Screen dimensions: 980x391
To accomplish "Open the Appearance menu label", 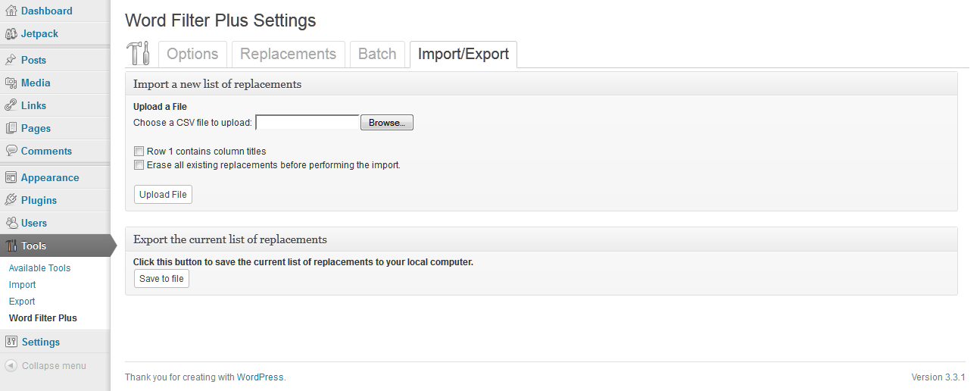I will point(50,177).
